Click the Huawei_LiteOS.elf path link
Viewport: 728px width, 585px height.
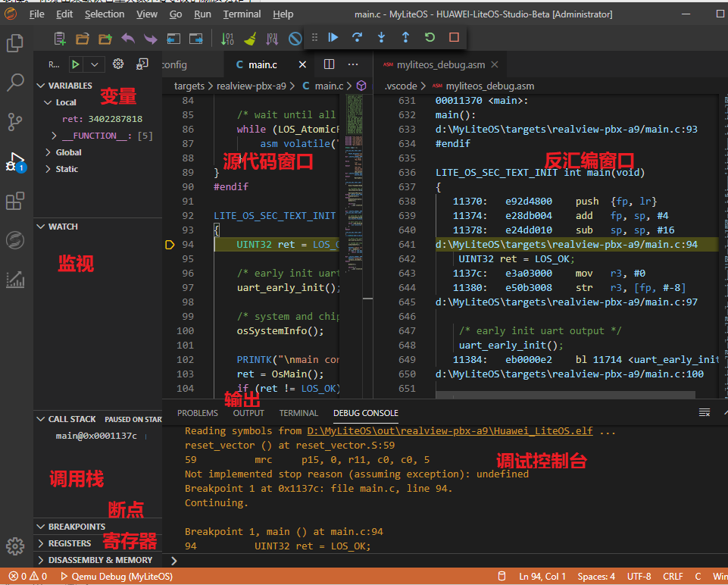point(451,431)
